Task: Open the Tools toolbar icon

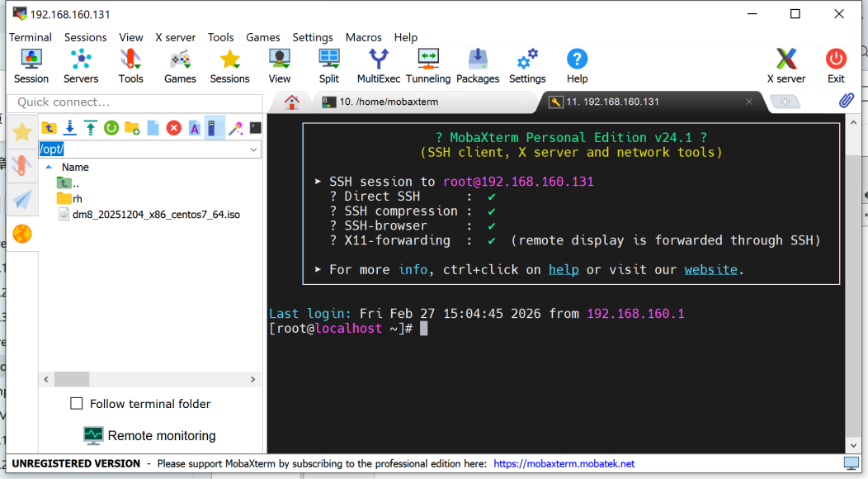Action: tap(130, 67)
